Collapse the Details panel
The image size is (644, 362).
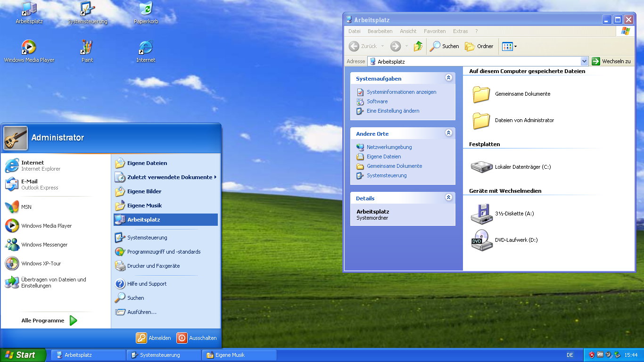(448, 197)
